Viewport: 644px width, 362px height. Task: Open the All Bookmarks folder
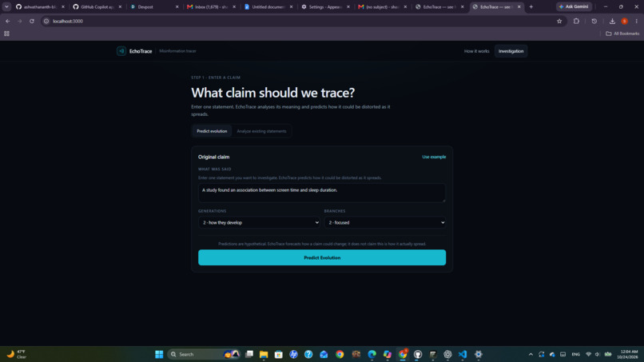coord(622,34)
